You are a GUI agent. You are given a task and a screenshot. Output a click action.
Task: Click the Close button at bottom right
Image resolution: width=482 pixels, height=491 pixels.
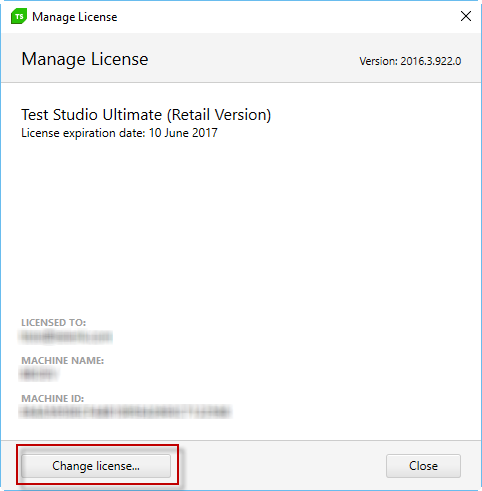tap(423, 466)
